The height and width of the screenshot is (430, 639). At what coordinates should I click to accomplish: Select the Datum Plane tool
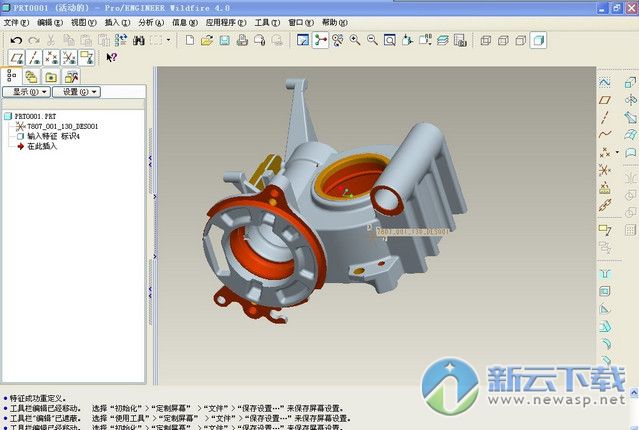click(605, 99)
